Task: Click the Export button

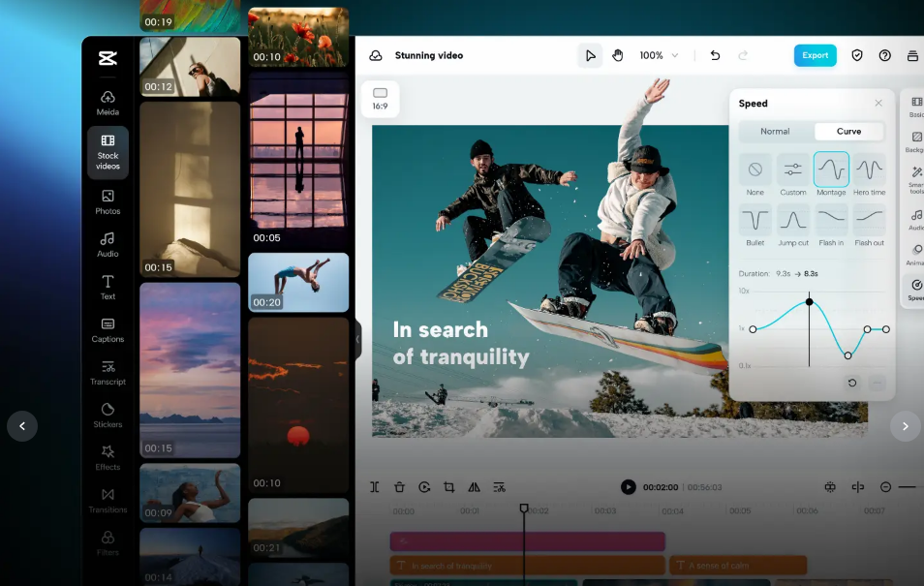Action: 815,55
